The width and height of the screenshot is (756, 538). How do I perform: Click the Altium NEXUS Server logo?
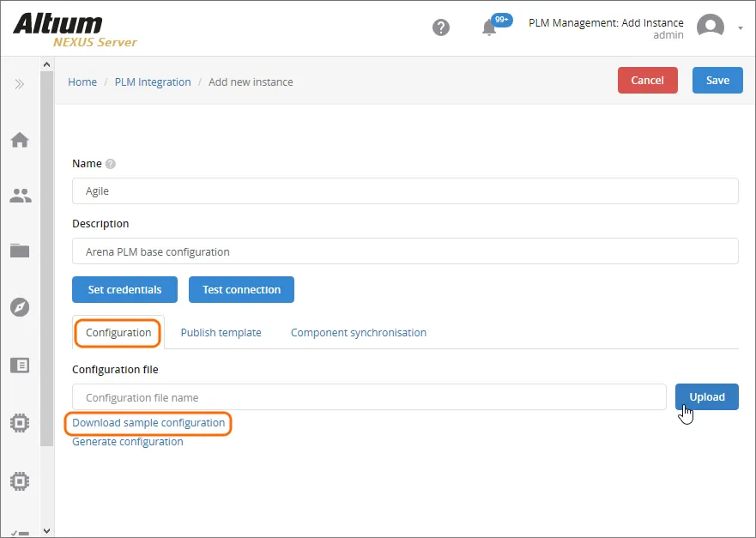(x=75, y=30)
